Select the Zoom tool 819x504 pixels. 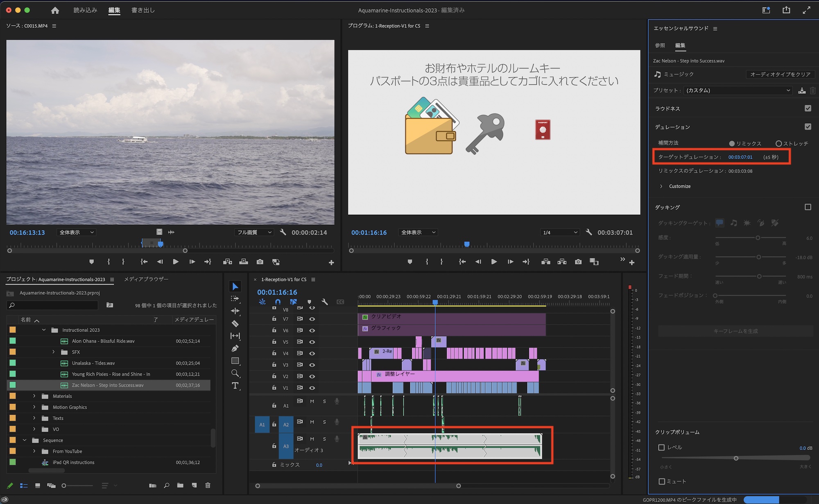235,373
